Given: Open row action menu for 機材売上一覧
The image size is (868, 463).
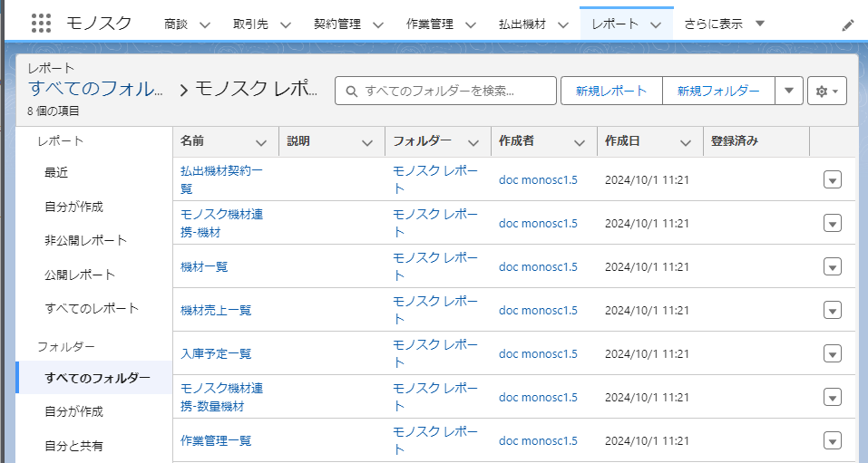Looking at the screenshot, I should point(832,310).
